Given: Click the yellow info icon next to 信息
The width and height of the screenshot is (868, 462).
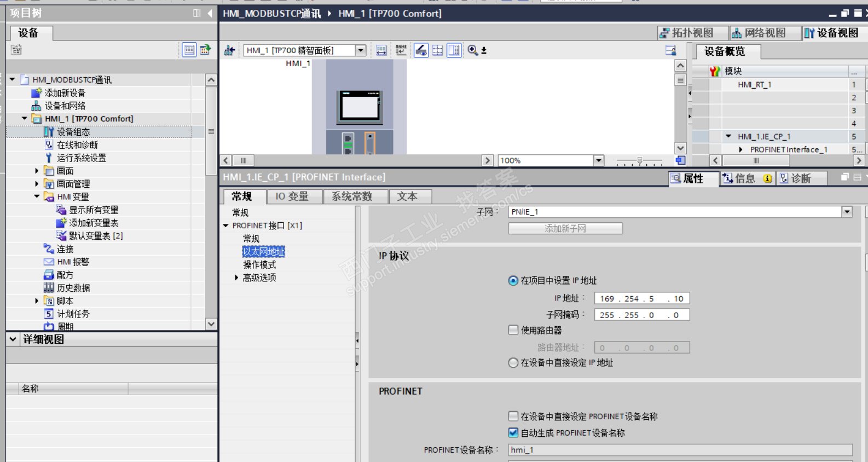Looking at the screenshot, I should click(768, 178).
